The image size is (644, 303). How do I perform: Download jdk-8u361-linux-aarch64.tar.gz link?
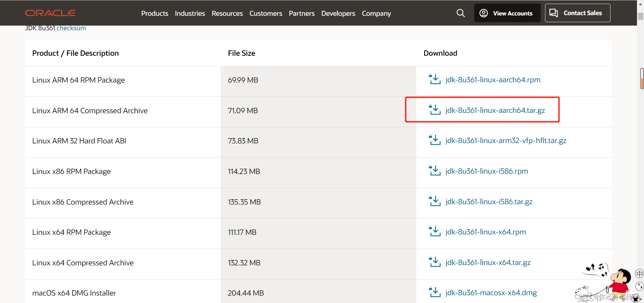tap(495, 110)
